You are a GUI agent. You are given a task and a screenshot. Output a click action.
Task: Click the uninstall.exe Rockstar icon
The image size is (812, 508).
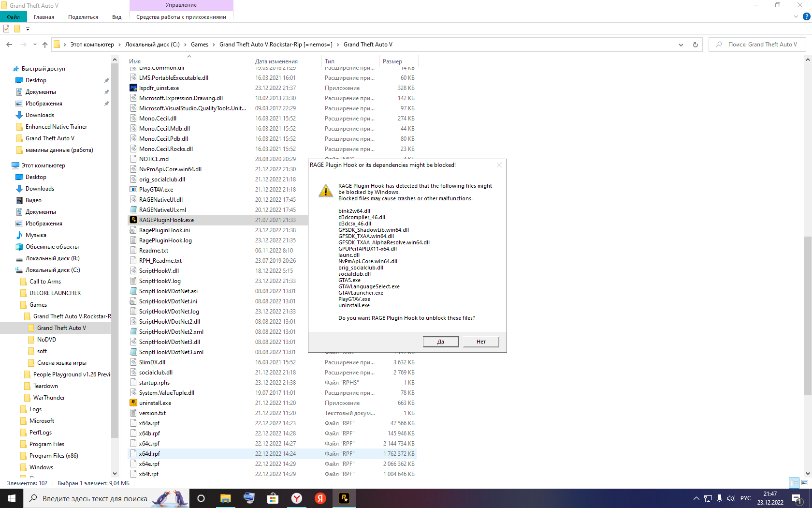point(133,403)
